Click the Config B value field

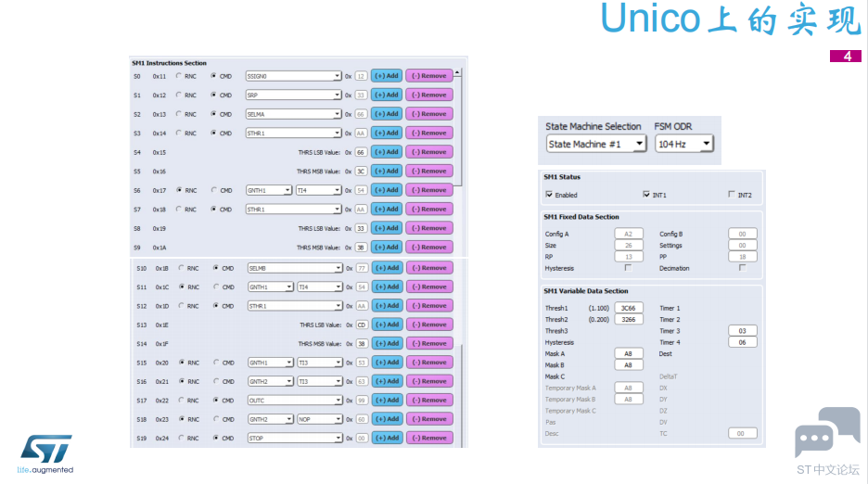point(742,234)
